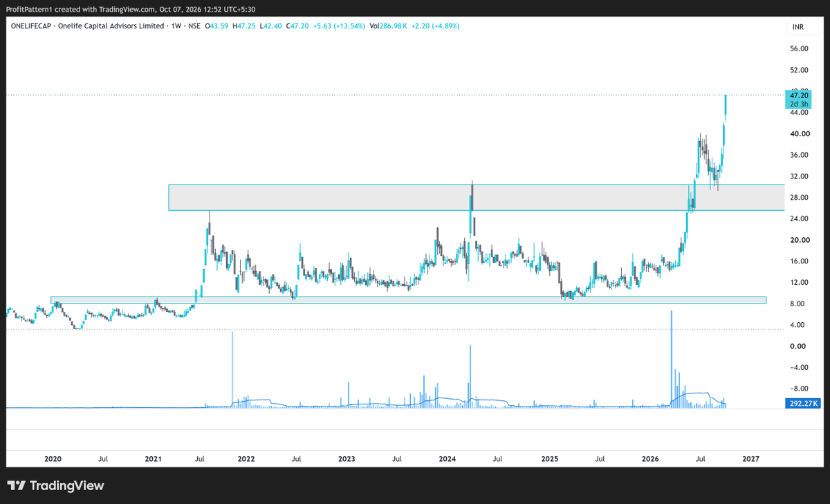Click the 2021 time axis label
The height and width of the screenshot is (504, 830).
[153, 458]
